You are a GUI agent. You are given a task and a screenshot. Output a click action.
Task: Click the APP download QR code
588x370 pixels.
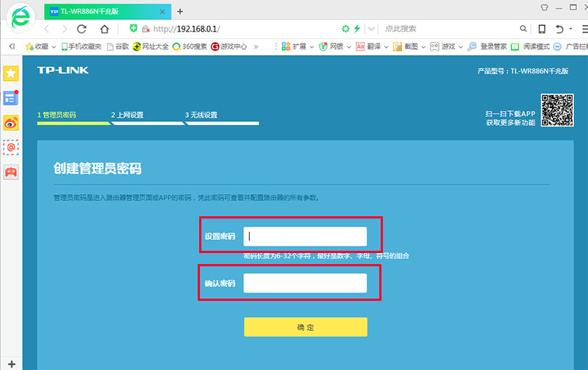pos(557,110)
